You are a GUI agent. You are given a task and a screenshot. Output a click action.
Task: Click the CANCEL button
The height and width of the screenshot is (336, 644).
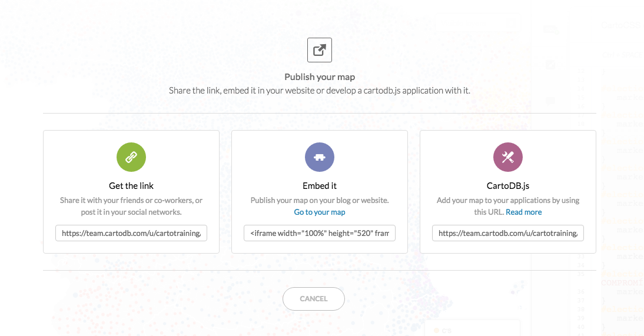[x=313, y=298]
